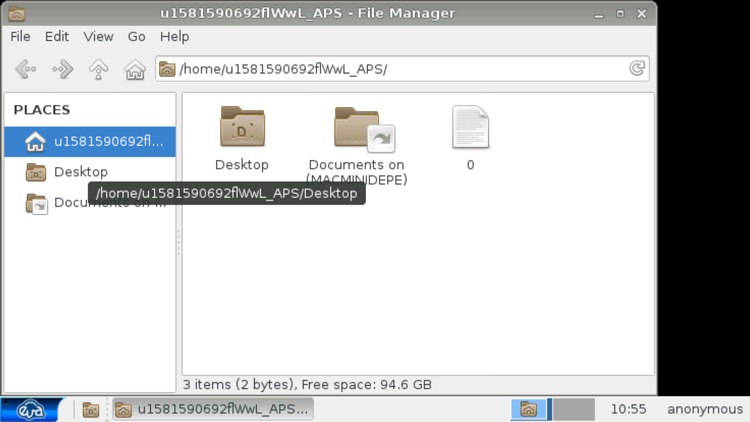Go forward with the right arrow toolbar icon
Viewport: 750px width, 422px height.
pos(63,69)
